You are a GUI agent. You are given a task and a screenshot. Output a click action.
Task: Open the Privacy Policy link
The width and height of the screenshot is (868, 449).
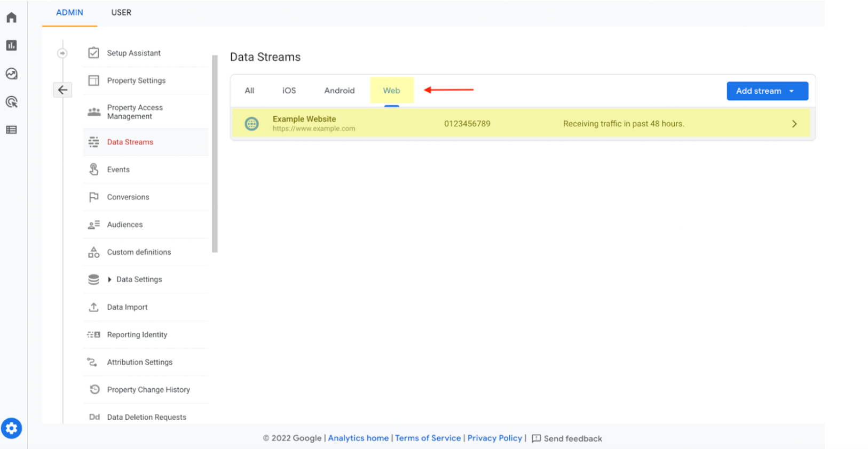[x=495, y=438]
